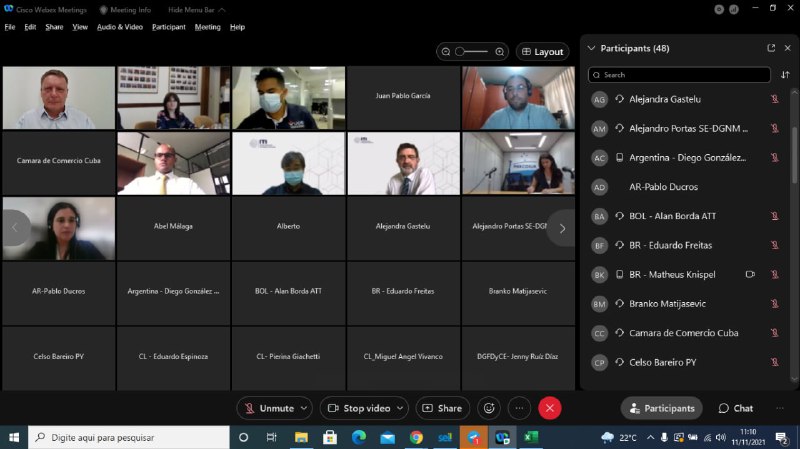Pop out the Participants panel

771,48
